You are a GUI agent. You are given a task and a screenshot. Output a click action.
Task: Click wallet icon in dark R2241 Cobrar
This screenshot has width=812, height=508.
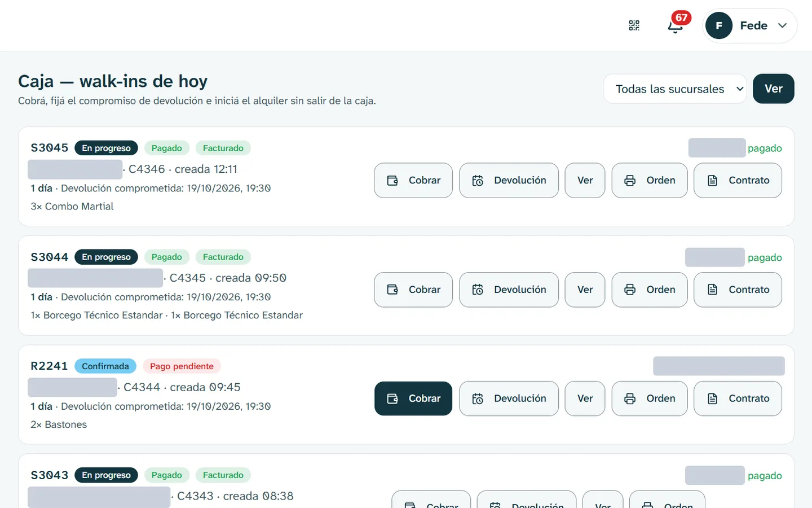392,398
